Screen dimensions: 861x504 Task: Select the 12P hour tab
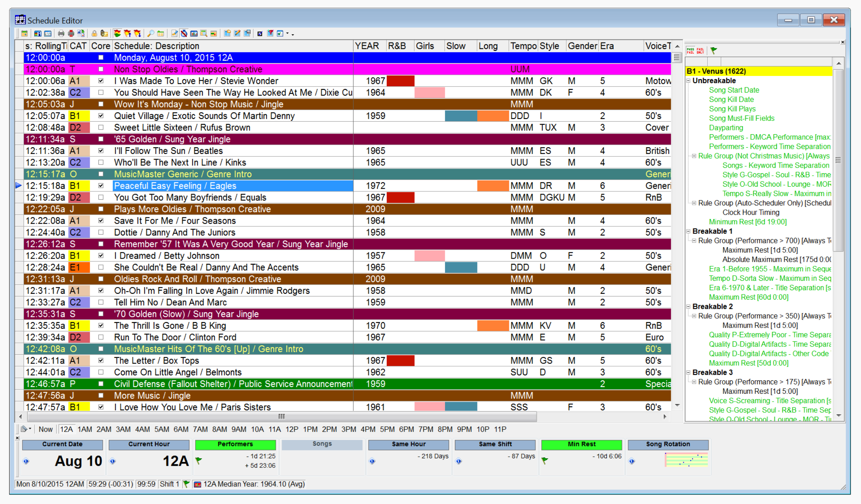[291, 429]
